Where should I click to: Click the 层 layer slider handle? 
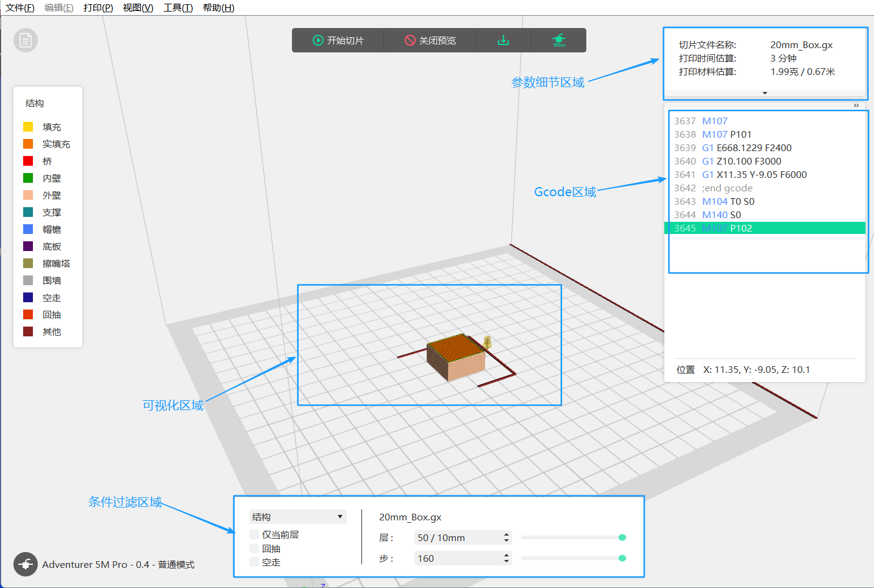[622, 537]
